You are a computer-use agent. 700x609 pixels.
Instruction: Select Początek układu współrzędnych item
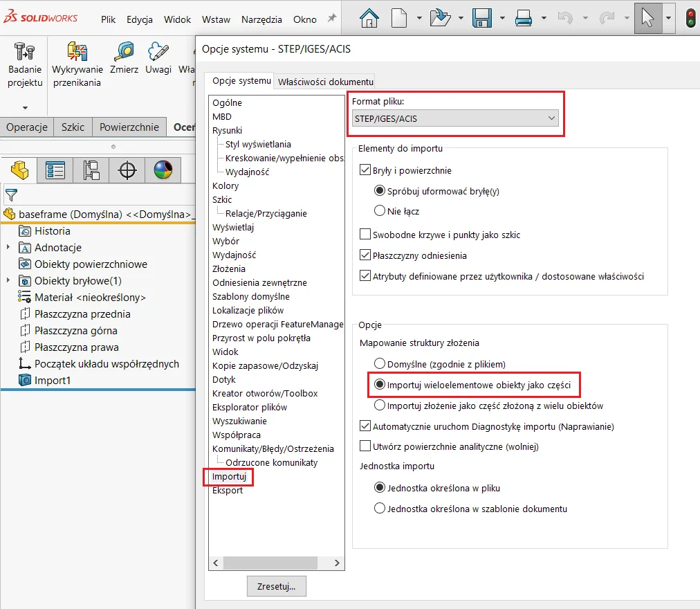click(x=98, y=364)
